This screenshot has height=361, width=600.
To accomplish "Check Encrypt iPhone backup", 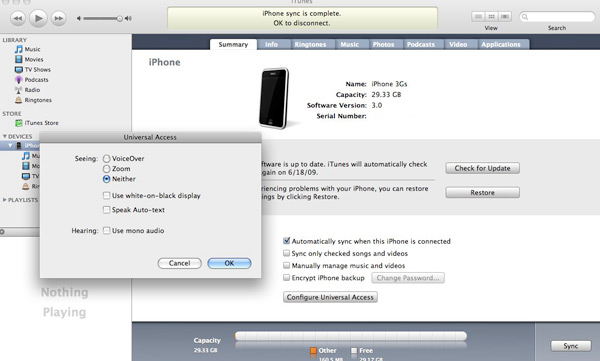I will (286, 278).
